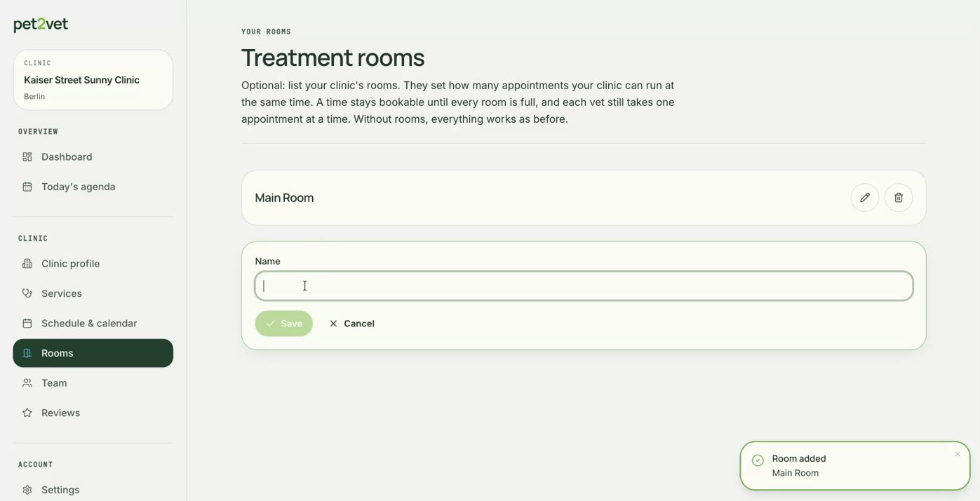This screenshot has height=501, width=980.
Task: Click the stethoscope icon beside Services
Action: click(27, 293)
